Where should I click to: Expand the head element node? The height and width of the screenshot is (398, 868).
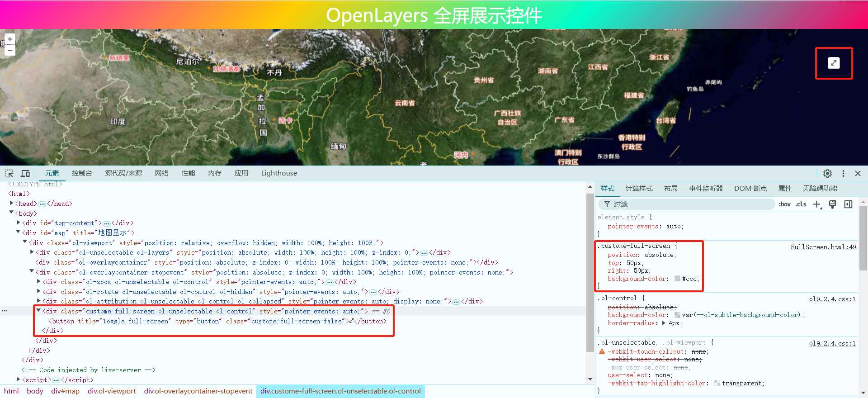point(11,204)
